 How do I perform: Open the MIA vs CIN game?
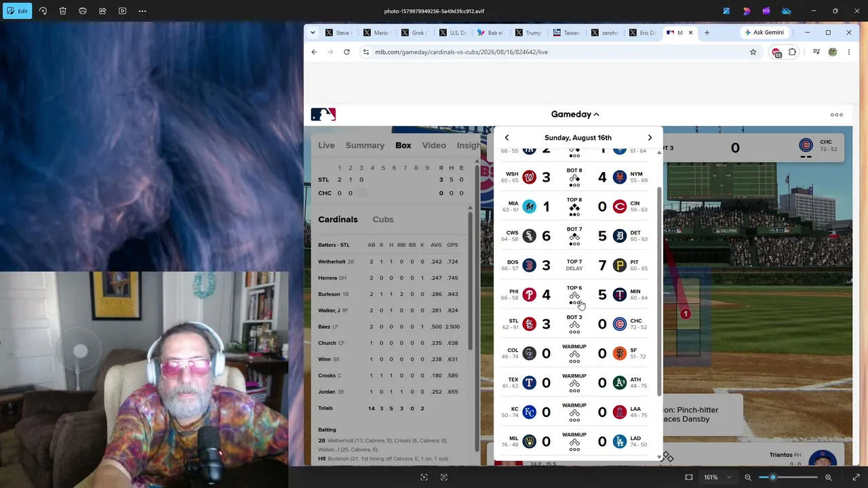coord(574,207)
